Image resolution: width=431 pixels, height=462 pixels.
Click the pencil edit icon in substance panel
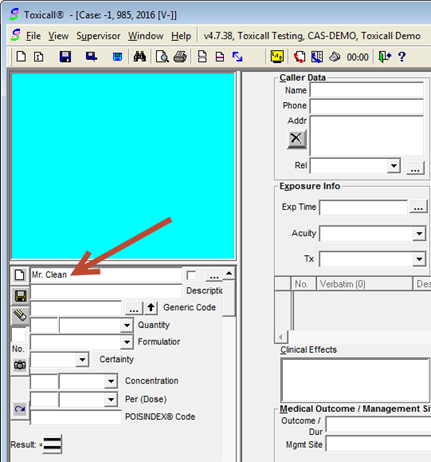click(x=20, y=315)
